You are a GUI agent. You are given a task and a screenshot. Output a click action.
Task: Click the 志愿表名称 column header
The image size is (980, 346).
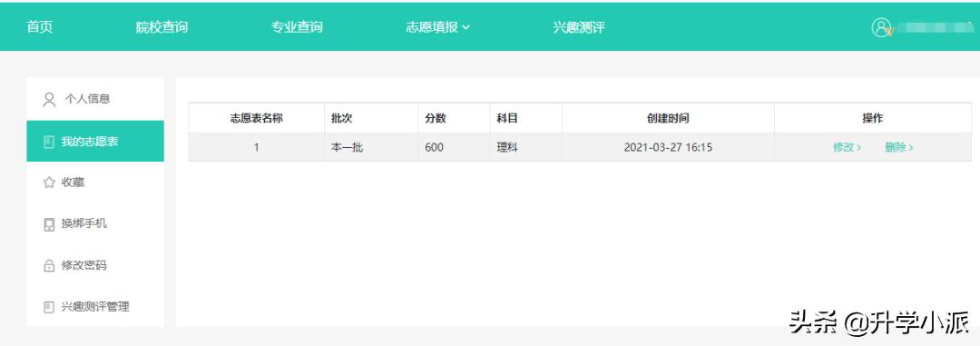tap(256, 118)
